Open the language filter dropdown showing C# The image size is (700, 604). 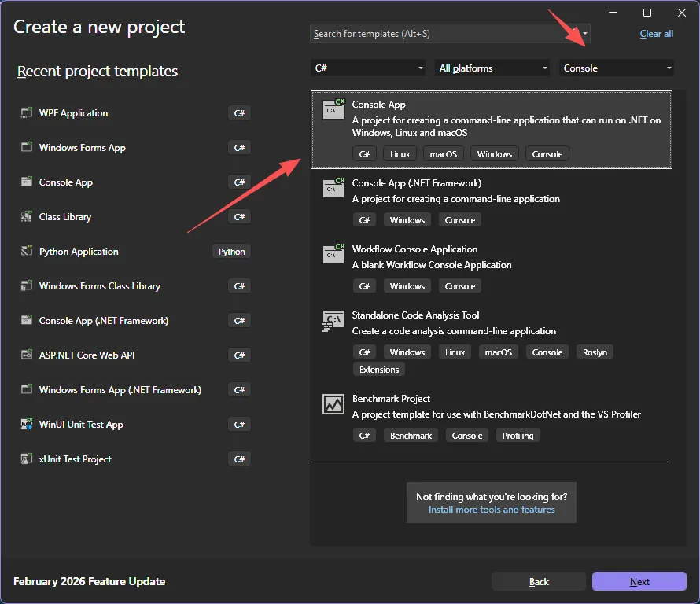[x=368, y=68]
